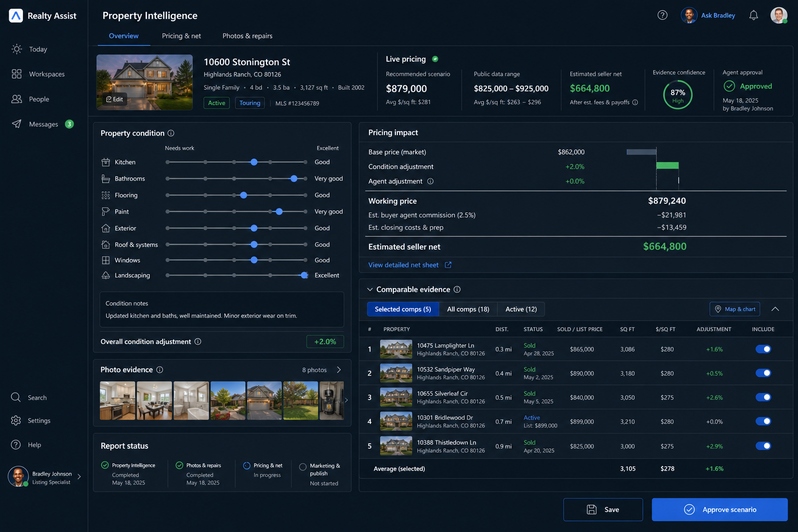Open the help question mark icon in header

[x=662, y=15]
